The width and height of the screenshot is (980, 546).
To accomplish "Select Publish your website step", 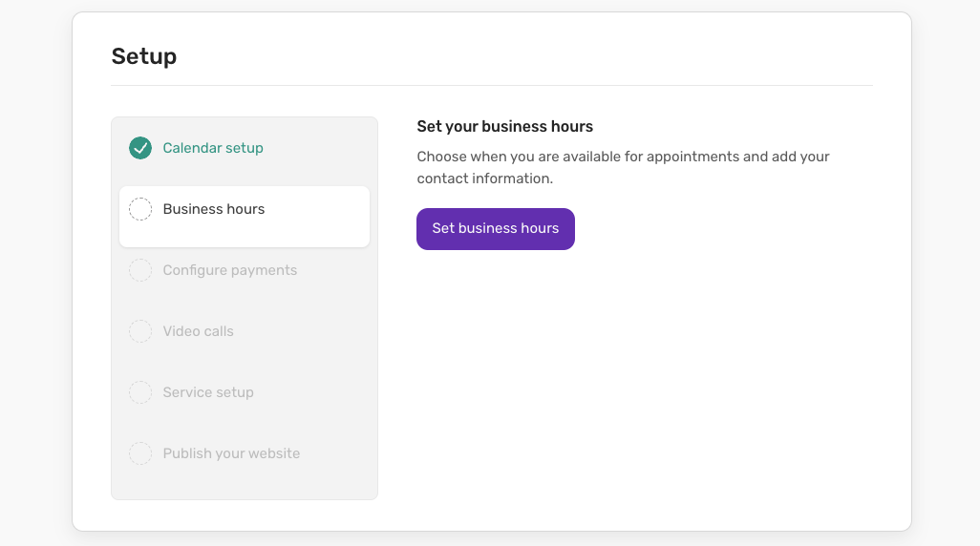I will [231, 453].
